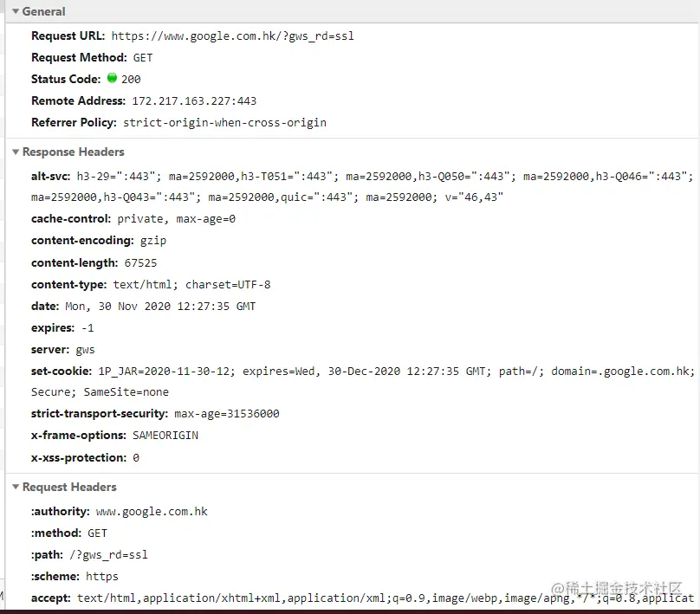Click the alt-svc header name
This screenshot has width=700, height=614.
[50, 177]
